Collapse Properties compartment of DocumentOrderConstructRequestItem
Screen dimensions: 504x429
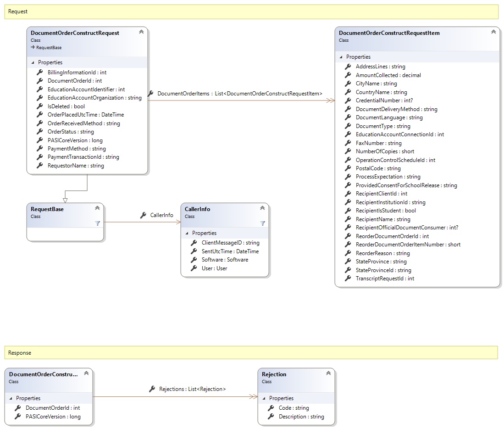(341, 57)
